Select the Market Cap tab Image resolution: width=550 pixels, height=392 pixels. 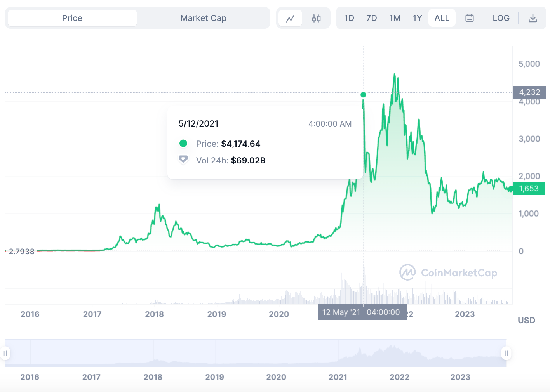point(204,18)
